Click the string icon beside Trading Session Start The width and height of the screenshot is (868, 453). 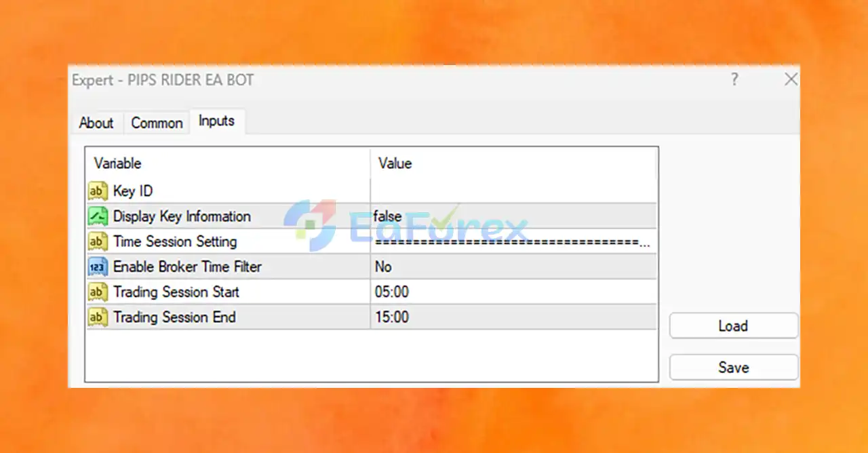tap(98, 292)
